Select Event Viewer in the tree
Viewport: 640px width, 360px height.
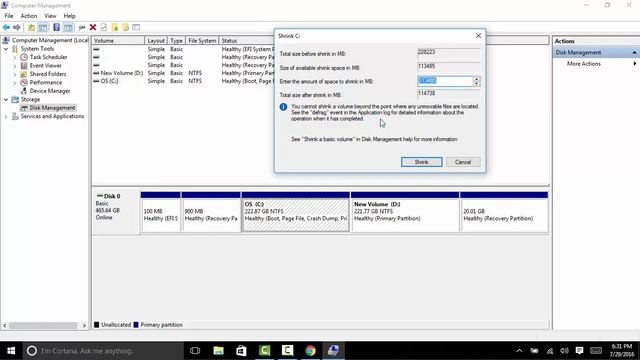click(x=45, y=66)
